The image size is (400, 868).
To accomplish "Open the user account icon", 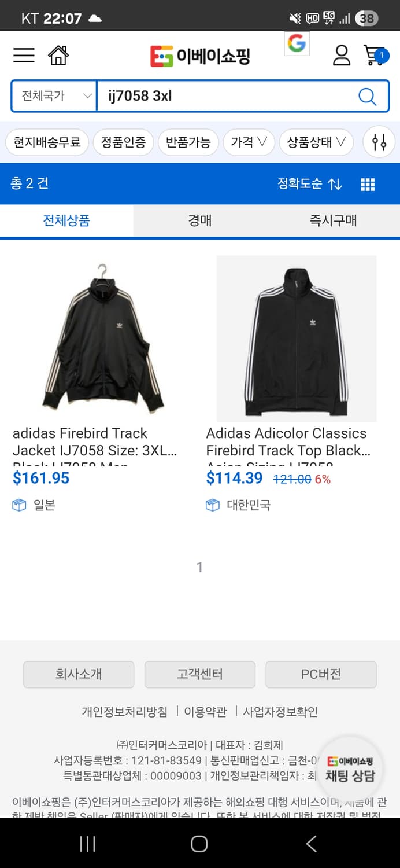I will click(x=342, y=56).
